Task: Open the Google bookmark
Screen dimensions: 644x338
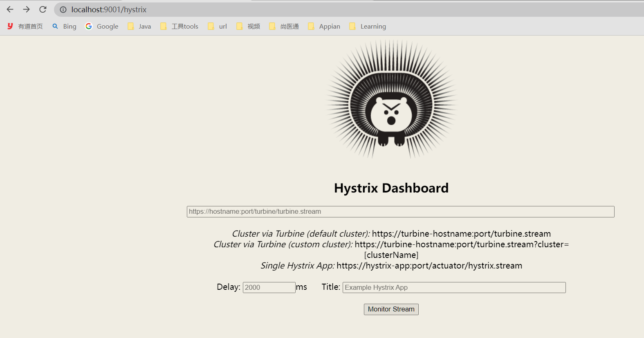Action: pyautogui.click(x=102, y=26)
